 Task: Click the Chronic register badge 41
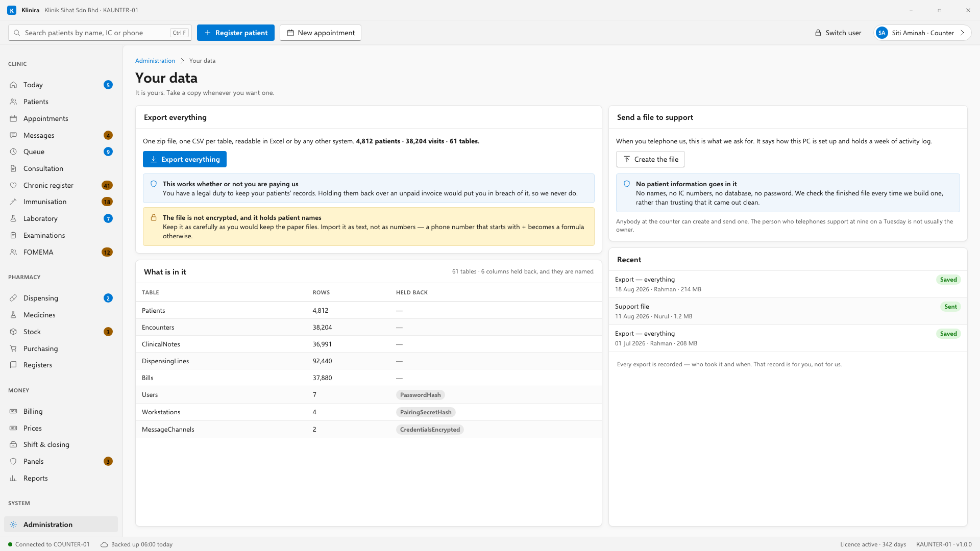click(107, 185)
